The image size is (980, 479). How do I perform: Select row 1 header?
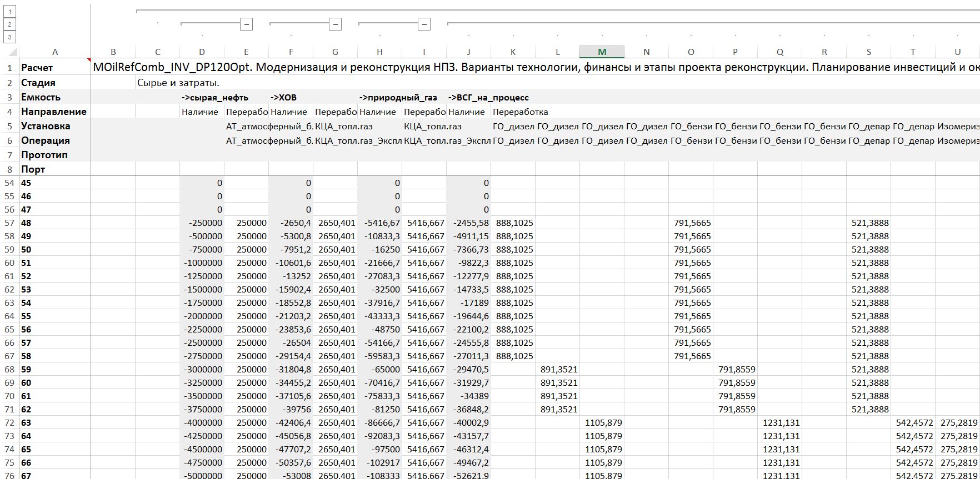click(x=9, y=68)
